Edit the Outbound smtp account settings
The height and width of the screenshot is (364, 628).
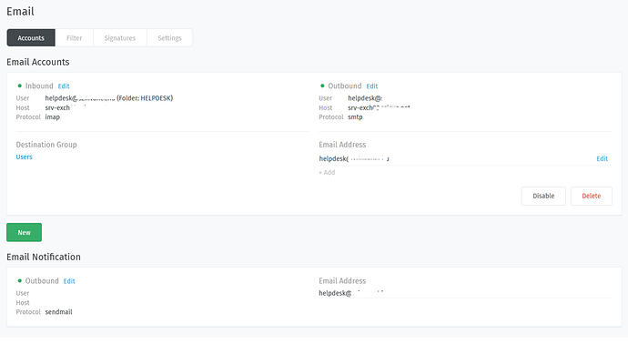click(x=372, y=86)
